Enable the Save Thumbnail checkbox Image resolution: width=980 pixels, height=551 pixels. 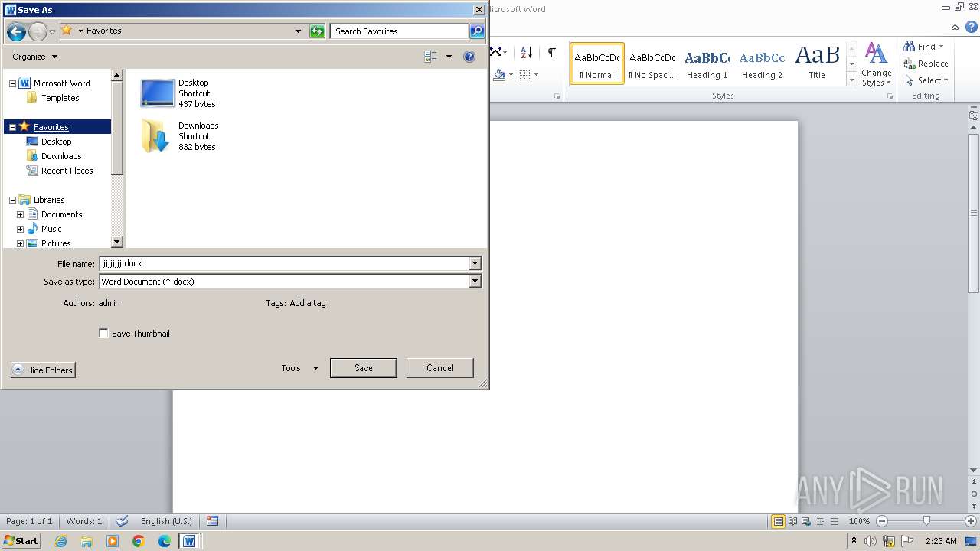[103, 334]
